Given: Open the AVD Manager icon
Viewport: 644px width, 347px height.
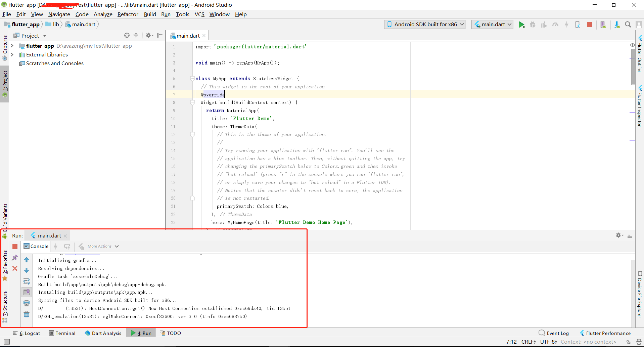Looking at the screenshot, I should pos(603,25).
